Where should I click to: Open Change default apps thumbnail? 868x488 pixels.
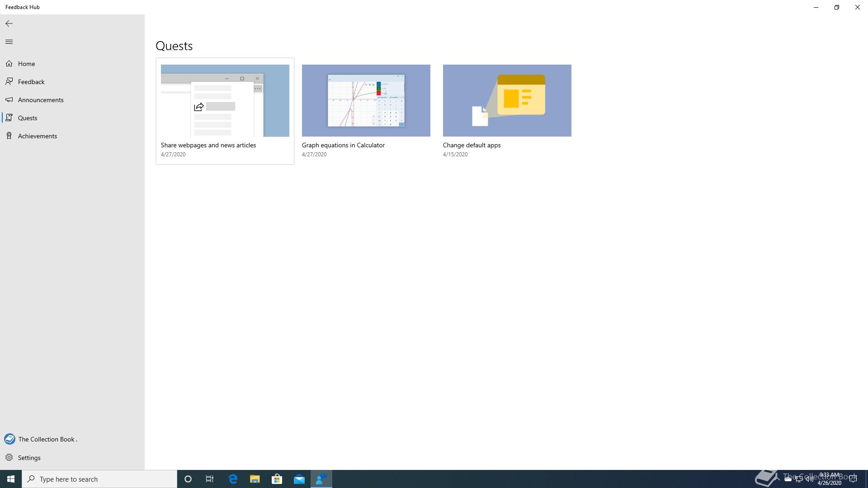[x=507, y=100]
